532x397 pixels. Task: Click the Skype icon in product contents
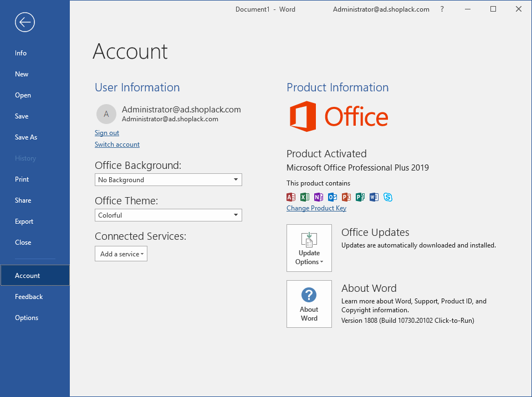[x=388, y=197]
